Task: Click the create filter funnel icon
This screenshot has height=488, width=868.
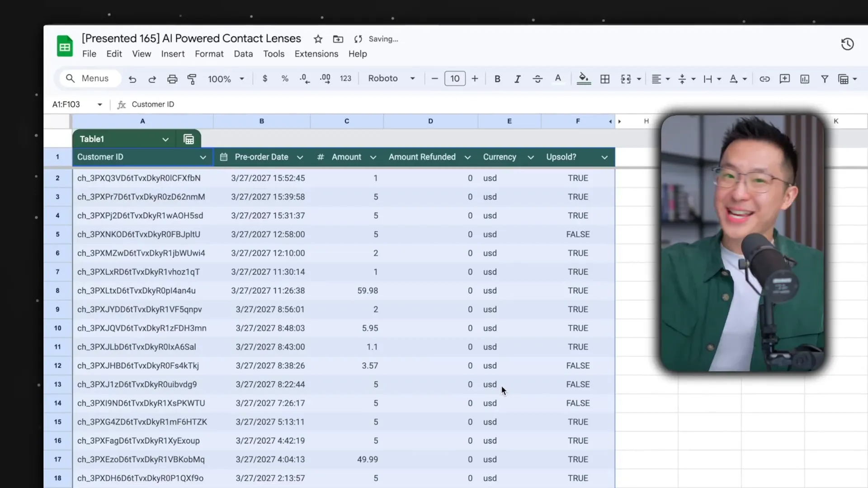Action: click(x=825, y=79)
